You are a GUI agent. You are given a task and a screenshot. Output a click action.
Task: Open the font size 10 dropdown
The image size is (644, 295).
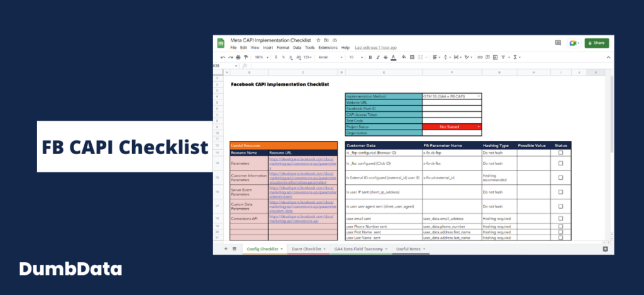tap(356, 57)
